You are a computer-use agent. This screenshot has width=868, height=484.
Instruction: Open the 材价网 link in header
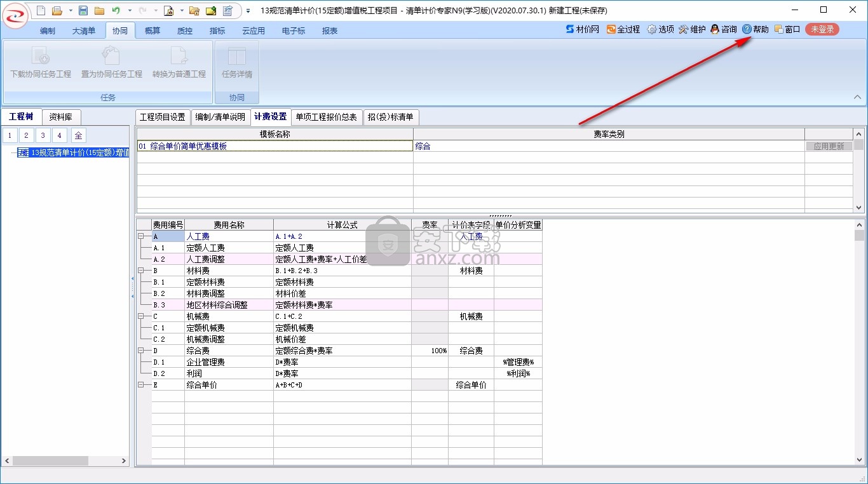pyautogui.click(x=582, y=29)
